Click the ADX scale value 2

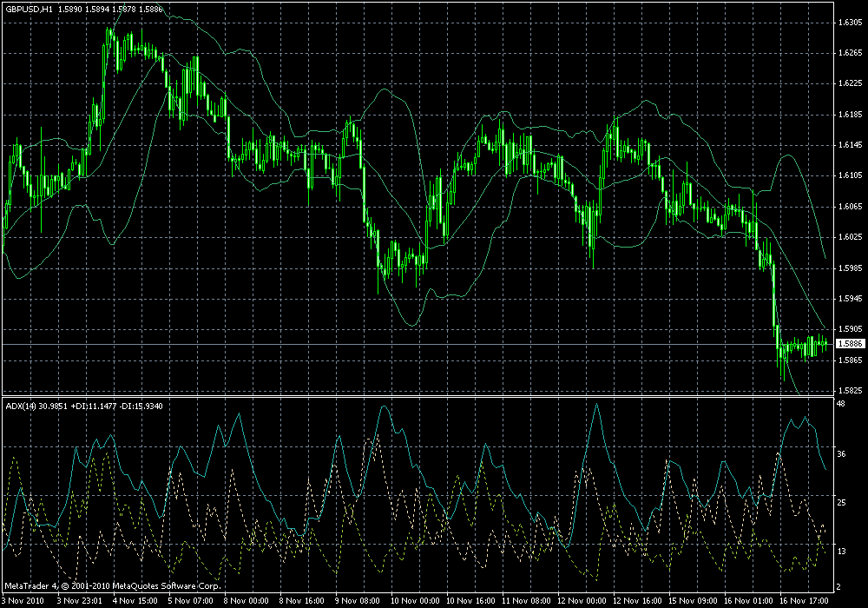tap(838, 587)
